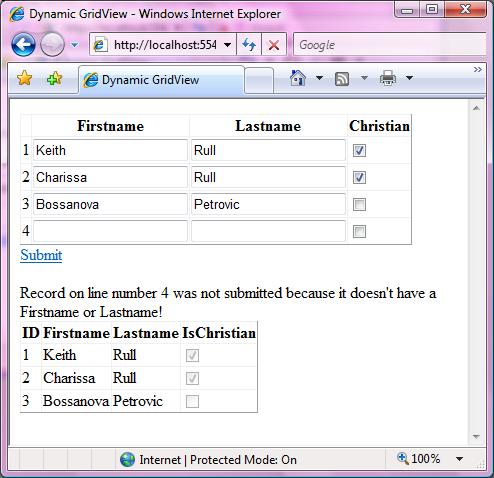The width and height of the screenshot is (494, 478).
Task: Check Christian checkbox in row 4
Action: [x=359, y=231]
